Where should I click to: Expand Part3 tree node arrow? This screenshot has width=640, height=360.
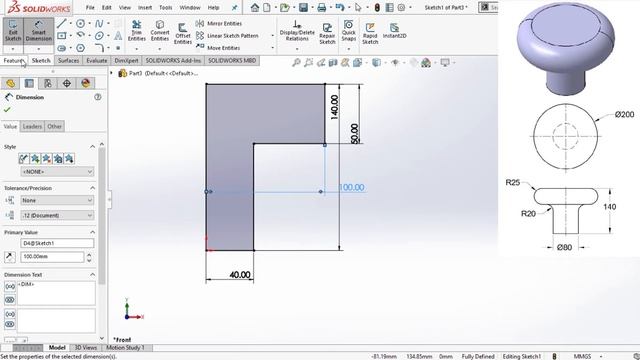(111, 73)
